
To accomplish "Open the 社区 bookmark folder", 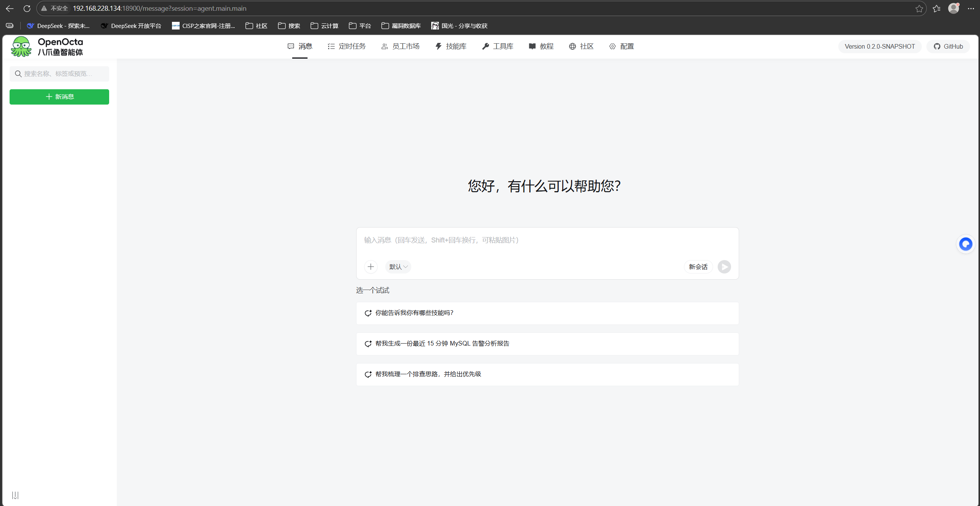I will tap(257, 26).
